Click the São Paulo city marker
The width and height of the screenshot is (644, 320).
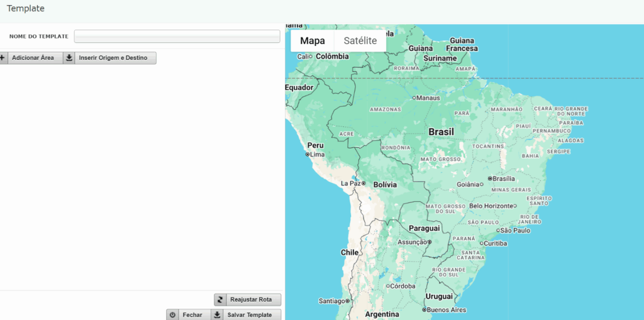tap(497, 231)
